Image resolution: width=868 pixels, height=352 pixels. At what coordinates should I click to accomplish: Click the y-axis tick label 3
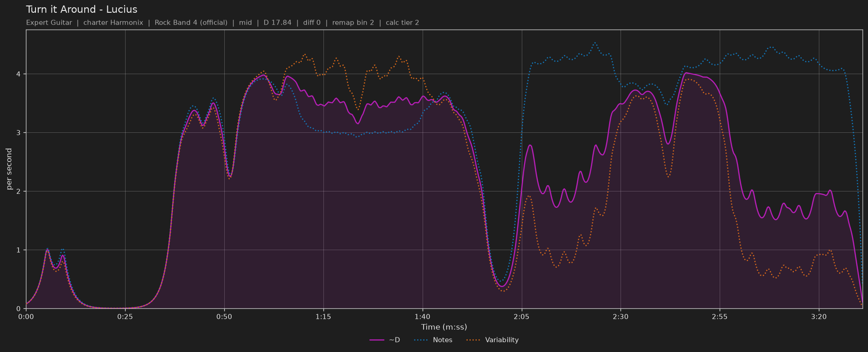(x=19, y=133)
